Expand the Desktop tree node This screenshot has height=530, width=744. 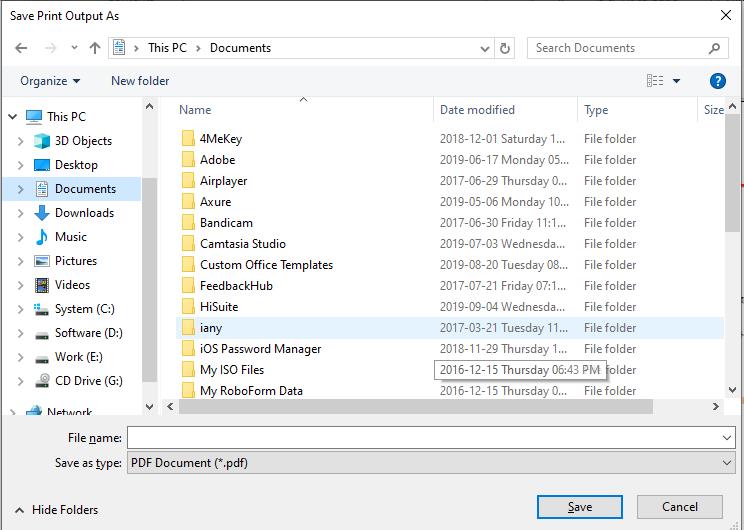click(x=20, y=165)
